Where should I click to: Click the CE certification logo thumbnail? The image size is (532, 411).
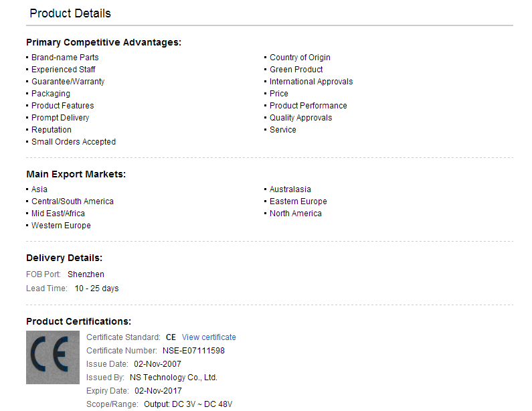pos(53,357)
